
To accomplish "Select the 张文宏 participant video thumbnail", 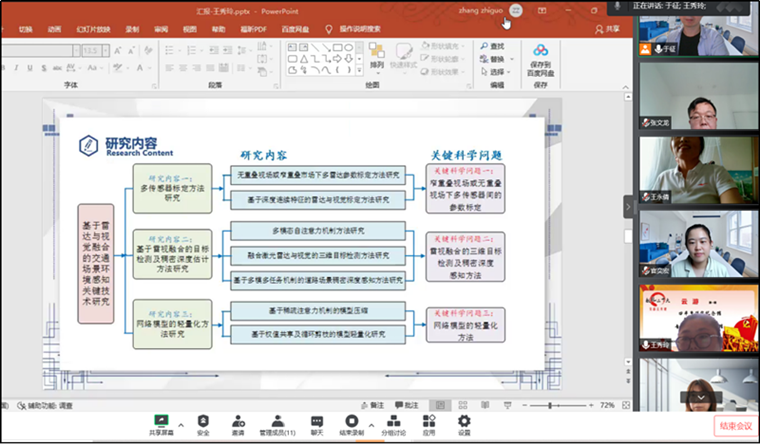I will pyautogui.click(x=697, y=98).
